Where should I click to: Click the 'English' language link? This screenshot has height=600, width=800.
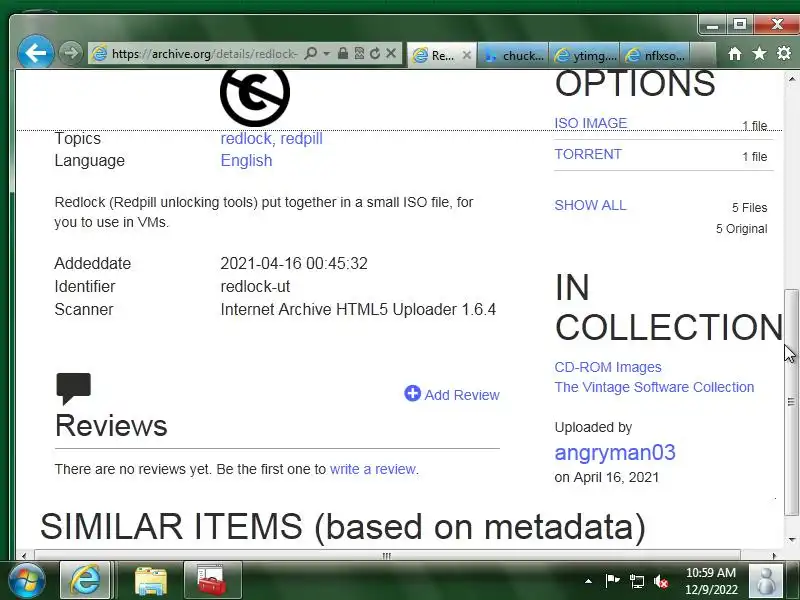pos(246,161)
